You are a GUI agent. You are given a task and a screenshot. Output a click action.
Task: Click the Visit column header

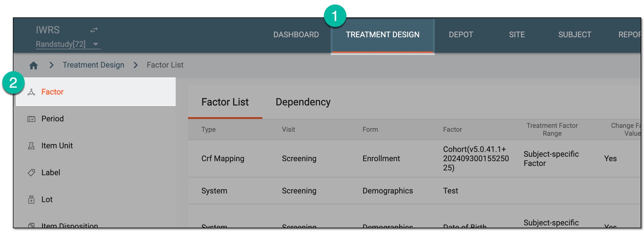pyautogui.click(x=288, y=130)
